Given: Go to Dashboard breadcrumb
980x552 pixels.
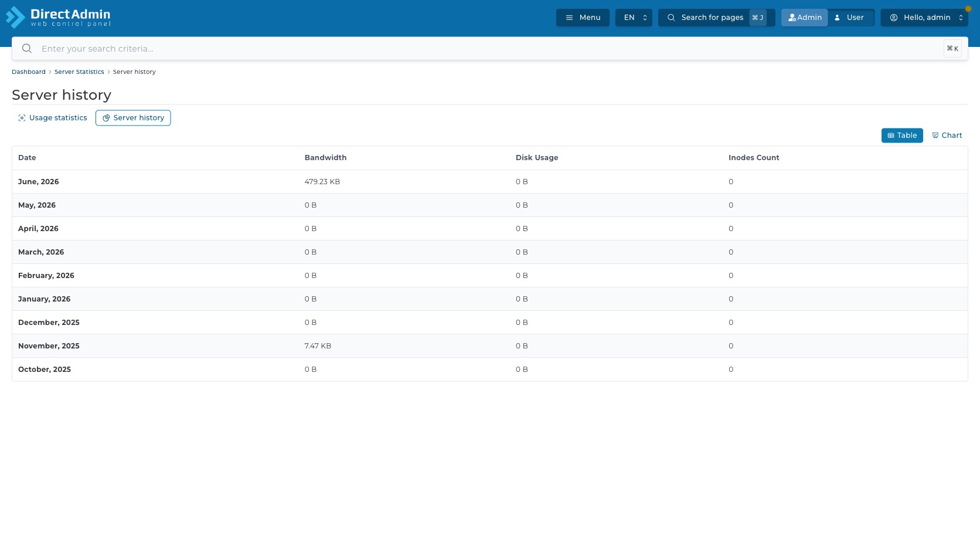Looking at the screenshot, I should [x=29, y=72].
